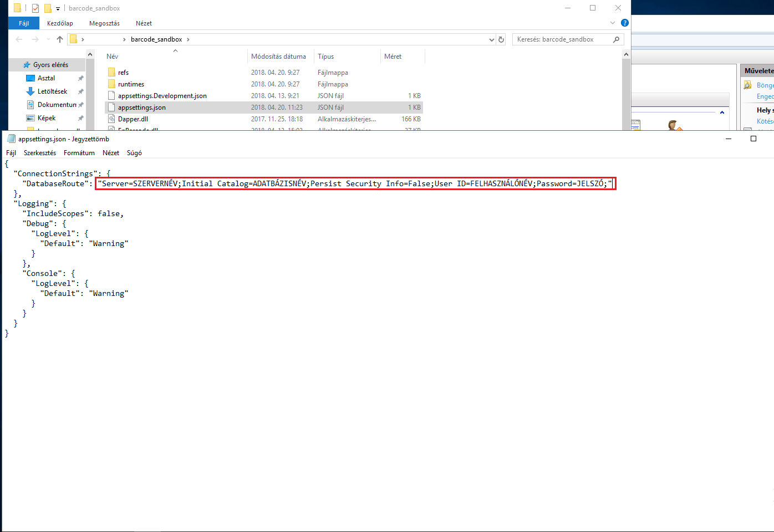Viewport: 774px width, 532px height.
Task: Click the Explorer help question mark icon
Action: pos(625,23)
